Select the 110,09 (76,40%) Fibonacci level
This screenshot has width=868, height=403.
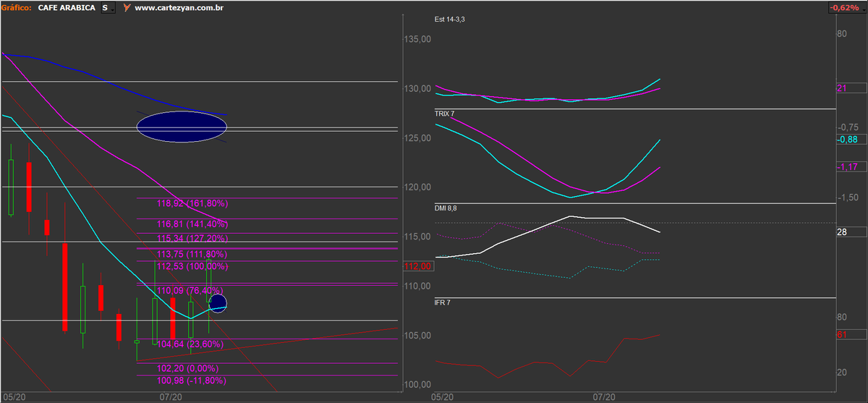[x=190, y=290]
